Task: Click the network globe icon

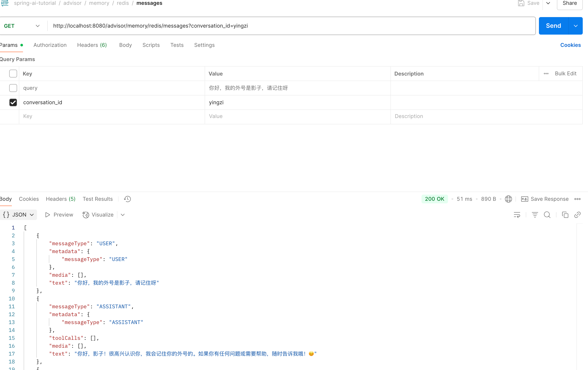Action: (508, 199)
